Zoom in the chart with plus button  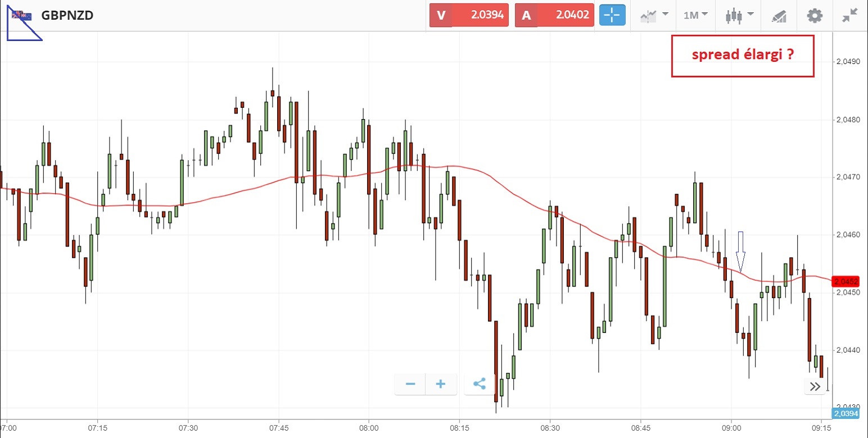(x=441, y=384)
